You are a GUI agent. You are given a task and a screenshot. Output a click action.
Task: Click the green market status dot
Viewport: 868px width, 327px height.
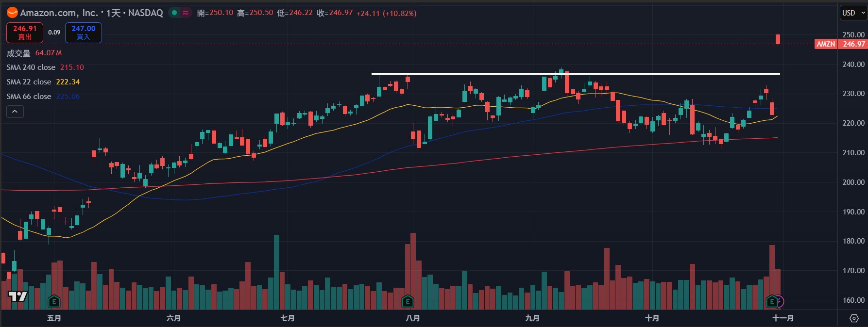click(174, 13)
